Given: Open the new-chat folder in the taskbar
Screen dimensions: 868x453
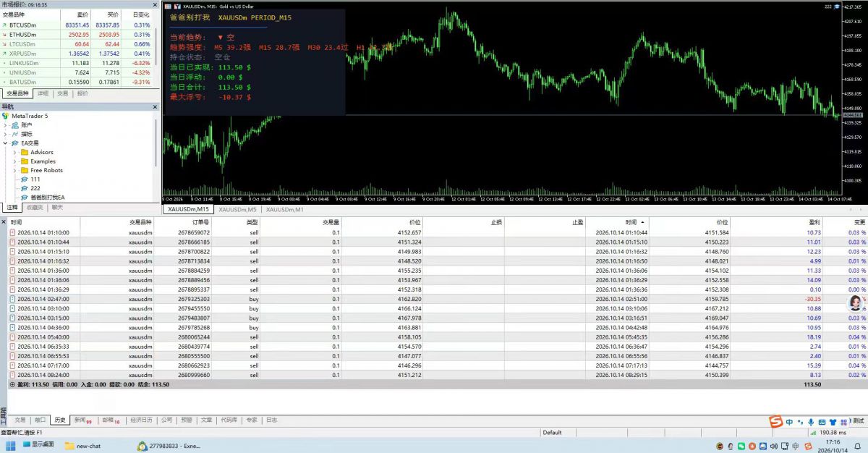Looking at the screenshot, I should click(x=82, y=446).
